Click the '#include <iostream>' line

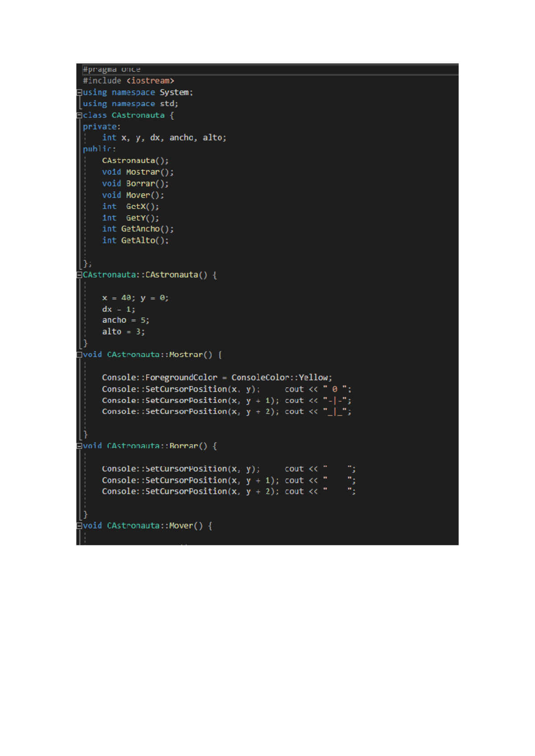point(128,81)
